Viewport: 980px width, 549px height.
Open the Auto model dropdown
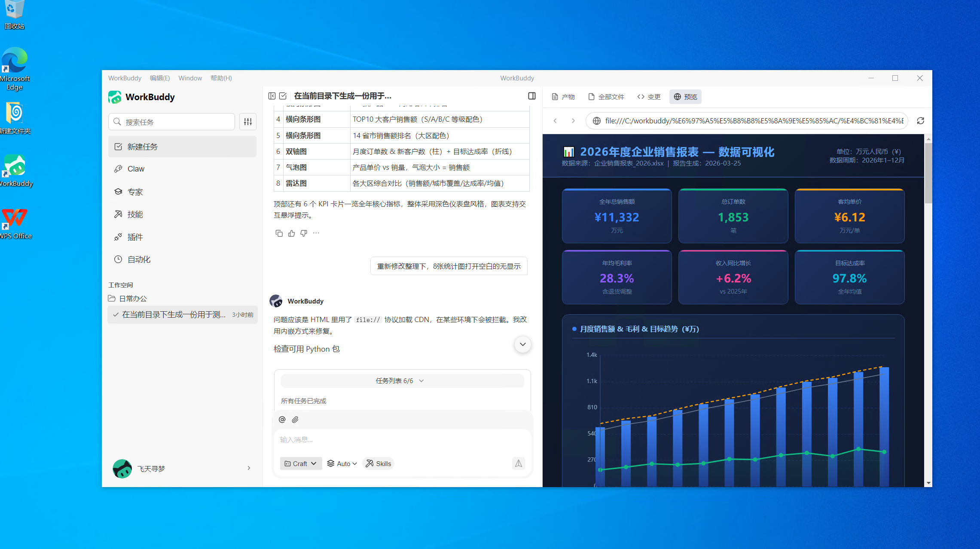click(x=342, y=463)
